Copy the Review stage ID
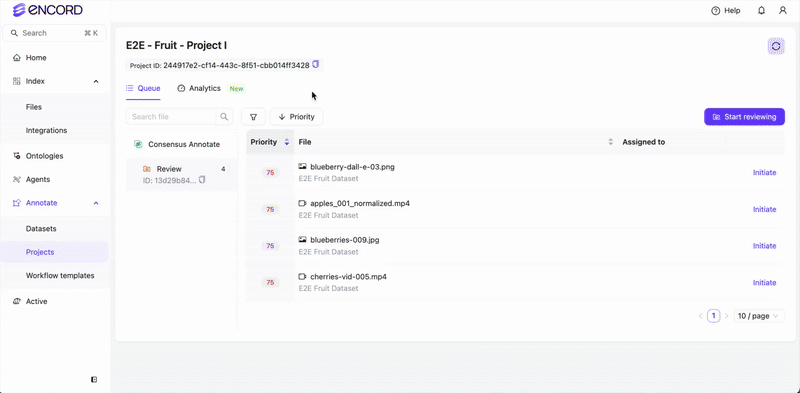Viewport: 800px width, 393px height. pyautogui.click(x=202, y=180)
